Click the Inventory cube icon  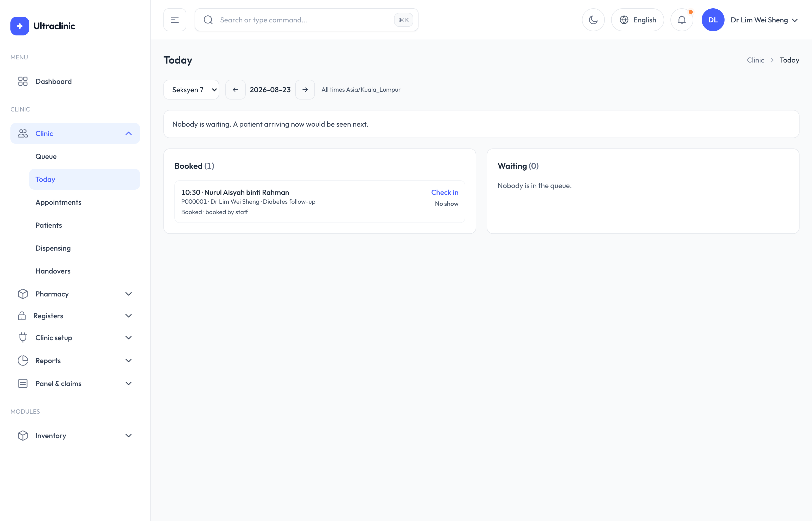pyautogui.click(x=23, y=435)
